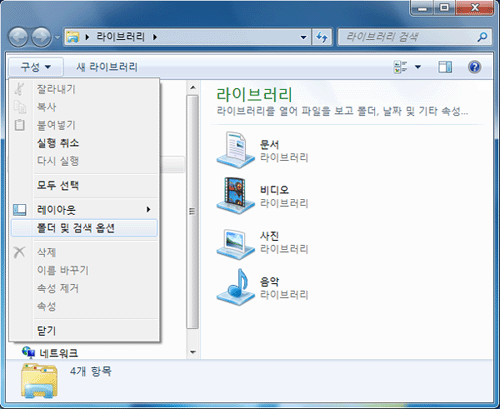Click the forward navigation arrow
This screenshot has height=409, width=500.
41,37
